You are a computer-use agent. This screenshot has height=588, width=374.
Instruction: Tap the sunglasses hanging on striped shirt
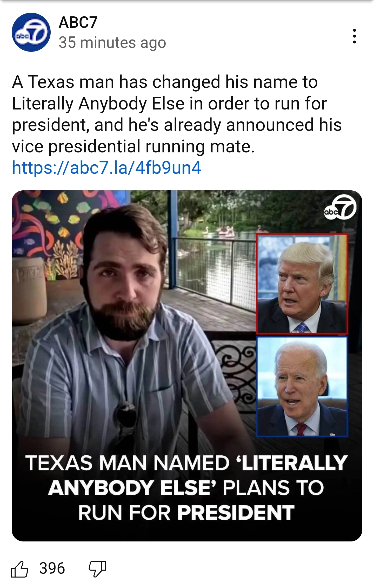(x=126, y=416)
